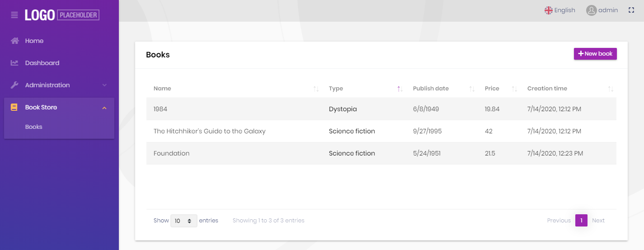
Task: Click the New book button
Action: (x=595, y=54)
